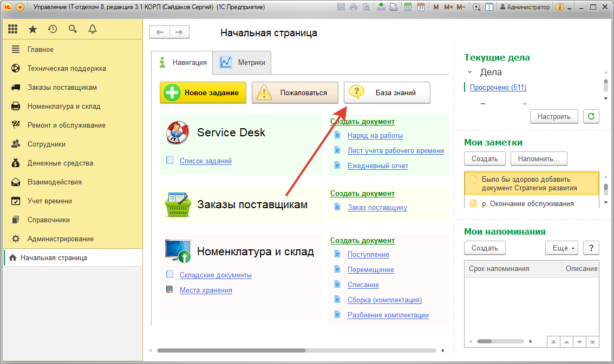
Task: Open the Администрирование section
Action: click(x=73, y=239)
